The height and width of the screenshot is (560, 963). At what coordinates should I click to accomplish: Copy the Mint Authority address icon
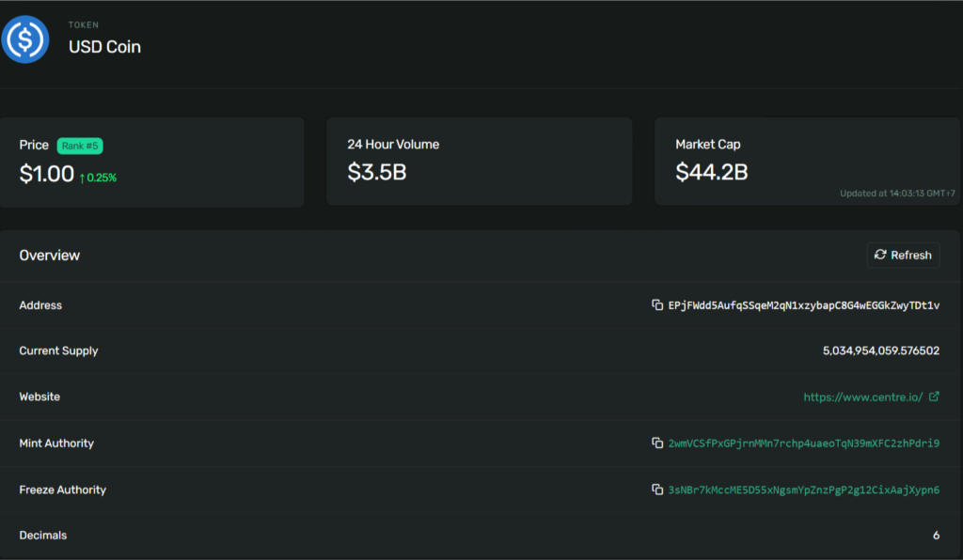pos(657,443)
